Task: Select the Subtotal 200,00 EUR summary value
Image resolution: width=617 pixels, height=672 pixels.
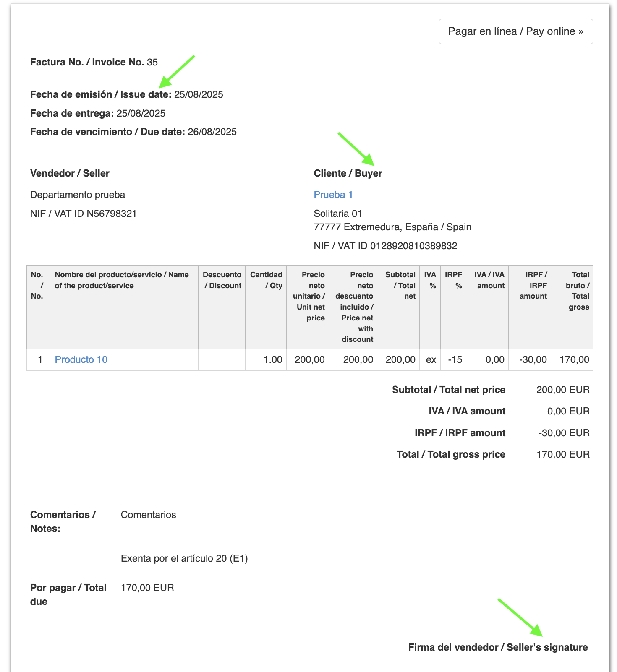Action: coord(562,390)
